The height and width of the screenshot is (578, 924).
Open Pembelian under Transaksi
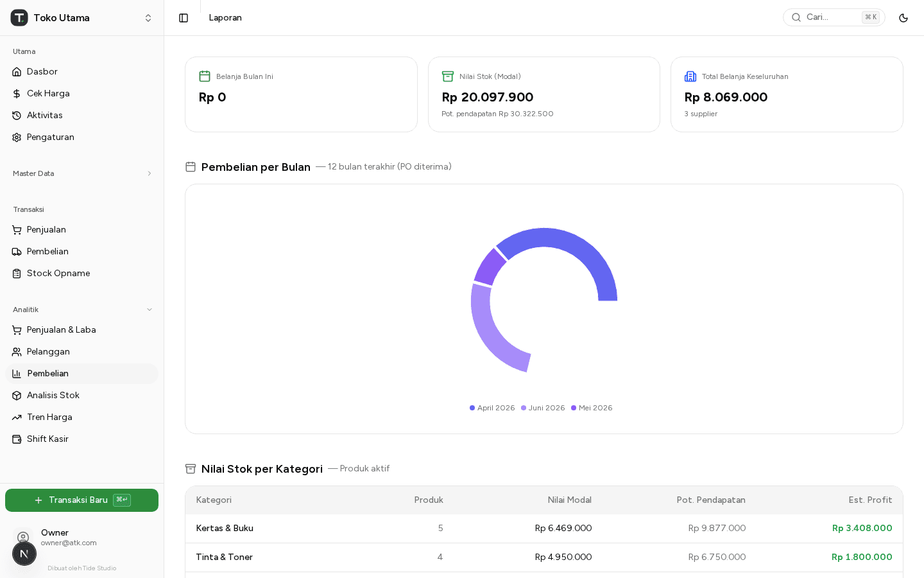(x=81, y=252)
